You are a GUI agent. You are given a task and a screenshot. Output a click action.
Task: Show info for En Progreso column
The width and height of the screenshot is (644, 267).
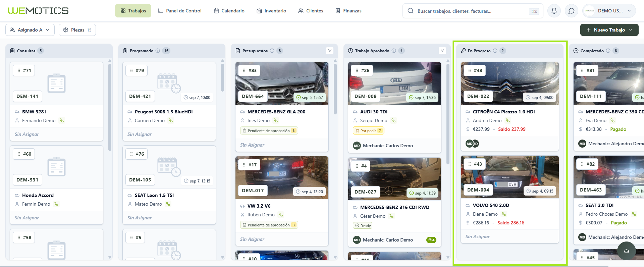(495, 51)
